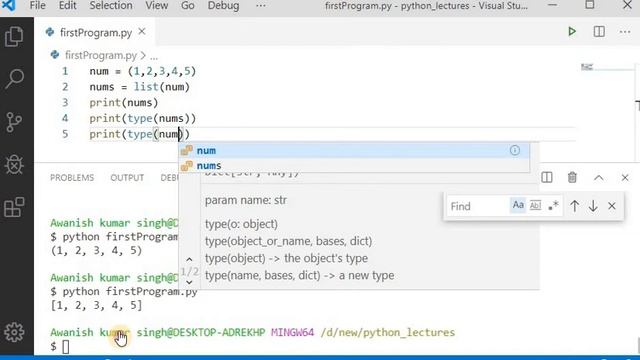The width and height of the screenshot is (640, 360).
Task: Click line number 3 in the gutter
Action: tap(65, 102)
